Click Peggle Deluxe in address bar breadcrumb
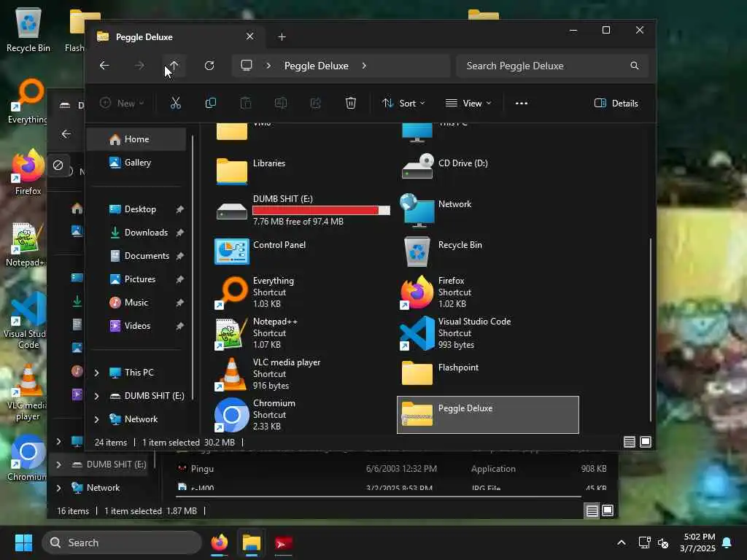The width and height of the screenshot is (747, 560). click(317, 66)
